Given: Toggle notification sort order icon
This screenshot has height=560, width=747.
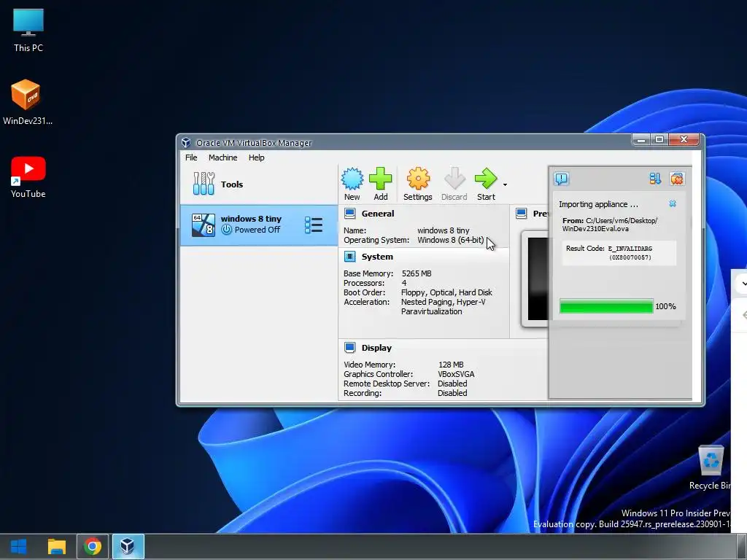Looking at the screenshot, I should pyautogui.click(x=655, y=179).
